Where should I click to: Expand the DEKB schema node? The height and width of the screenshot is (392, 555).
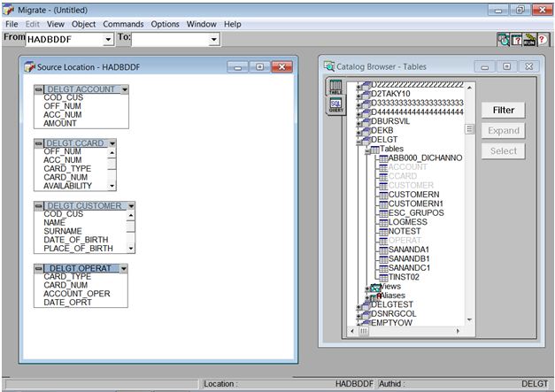[358, 132]
